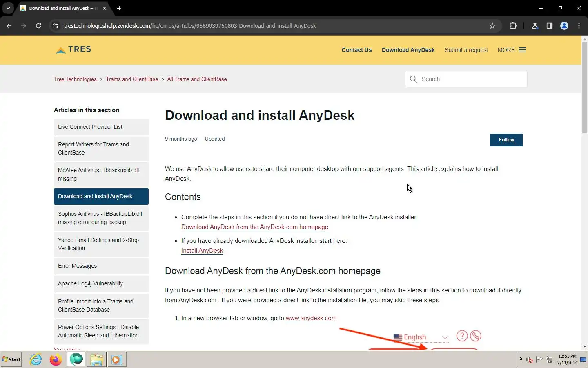Toggle the browser side panel icon
Screen dimensions: 588x368
549,26
